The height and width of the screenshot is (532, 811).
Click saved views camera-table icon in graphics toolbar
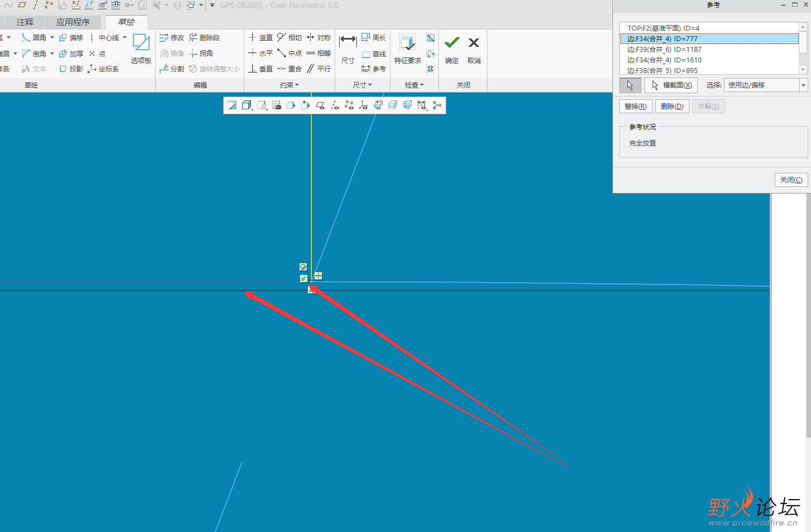pos(277,105)
